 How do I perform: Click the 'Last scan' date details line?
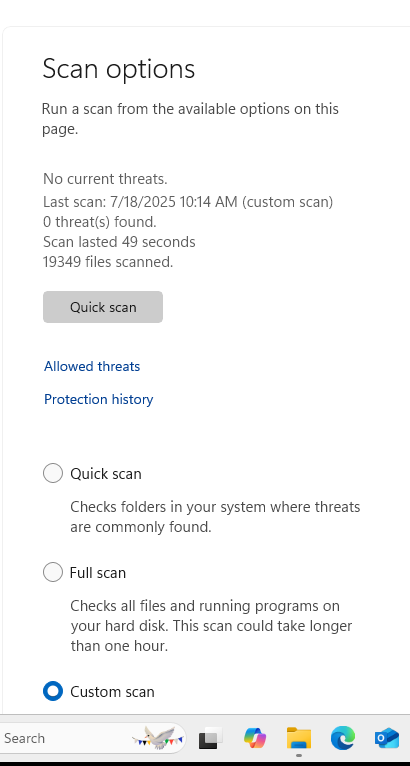coord(188,201)
